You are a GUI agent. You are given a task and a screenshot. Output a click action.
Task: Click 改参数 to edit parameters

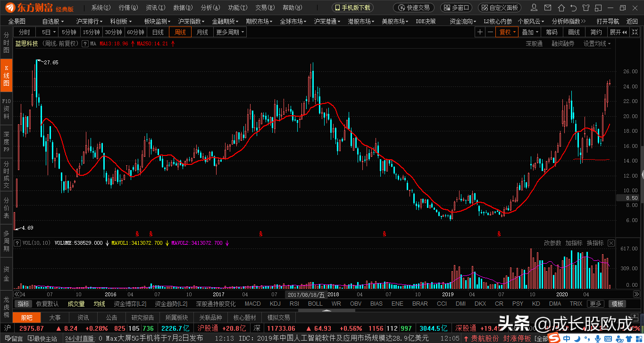click(x=552, y=243)
